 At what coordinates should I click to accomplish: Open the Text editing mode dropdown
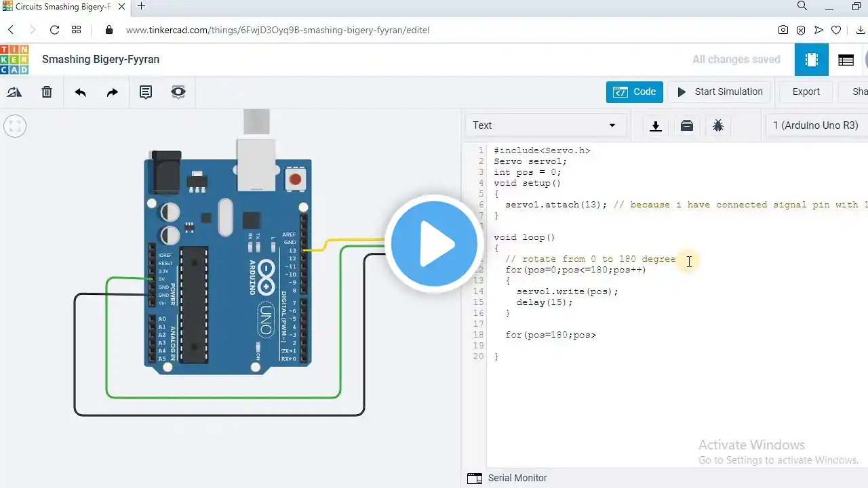point(545,125)
